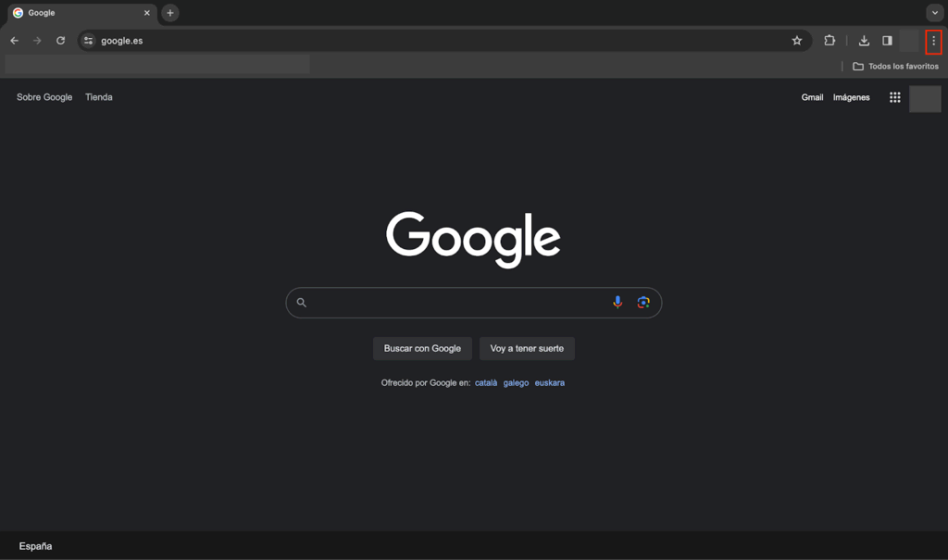Click the España footer text

[36, 546]
